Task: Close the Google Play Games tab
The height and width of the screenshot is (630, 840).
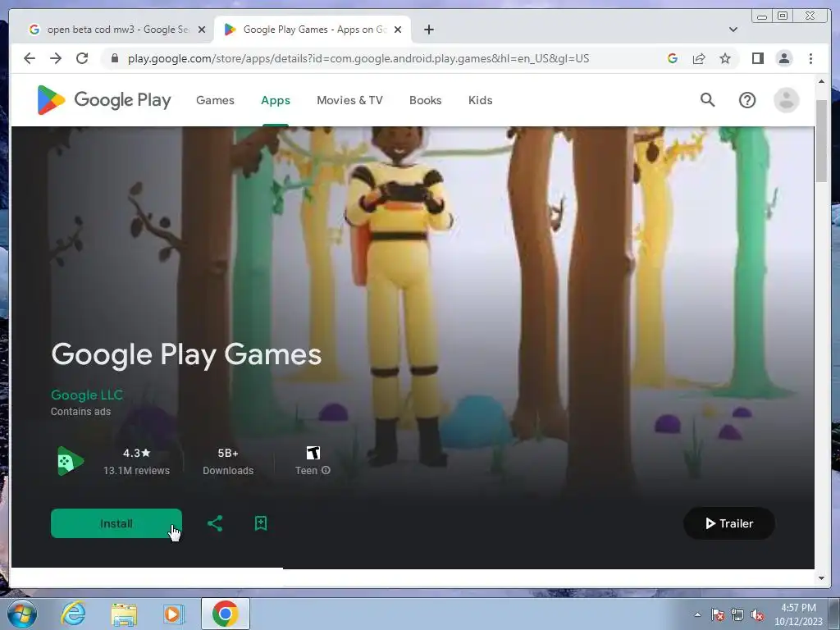Action: [x=398, y=30]
